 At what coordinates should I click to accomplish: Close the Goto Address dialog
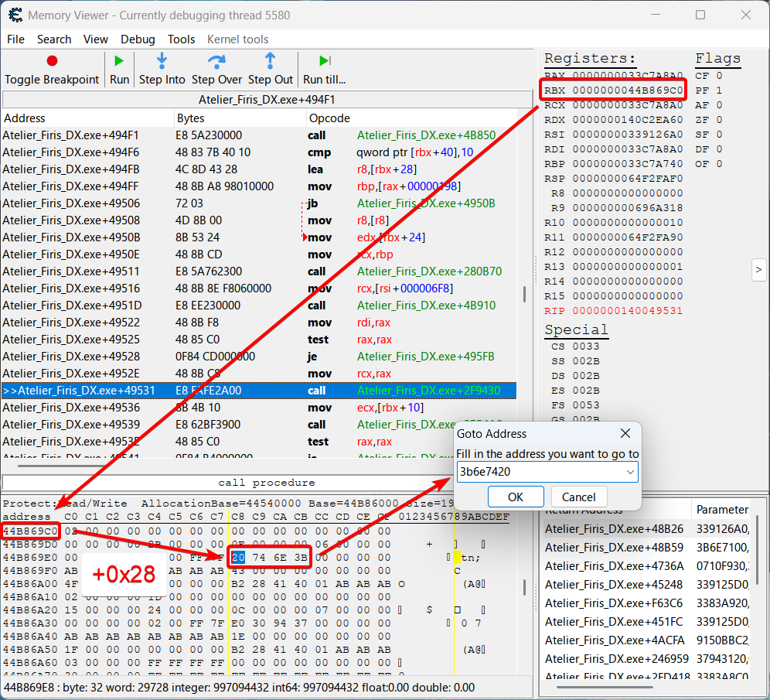pos(625,434)
